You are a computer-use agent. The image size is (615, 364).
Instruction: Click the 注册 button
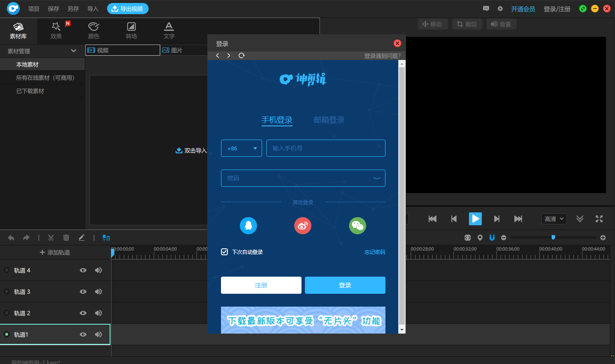(261, 285)
